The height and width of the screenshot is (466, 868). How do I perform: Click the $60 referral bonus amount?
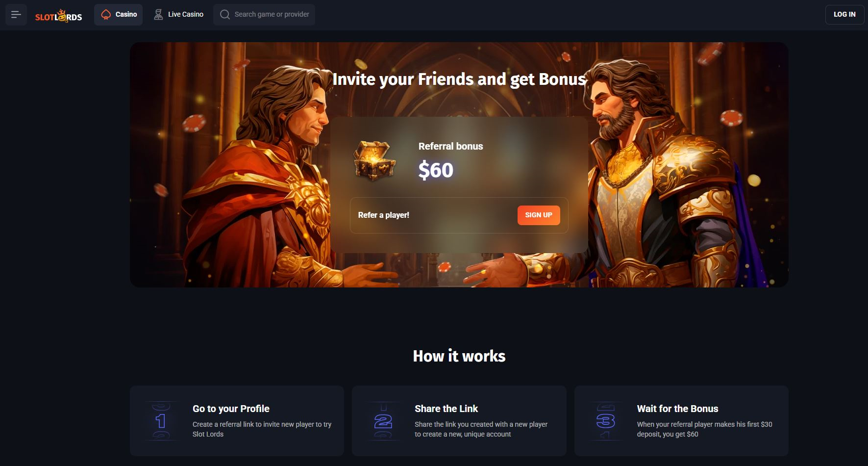pos(436,170)
